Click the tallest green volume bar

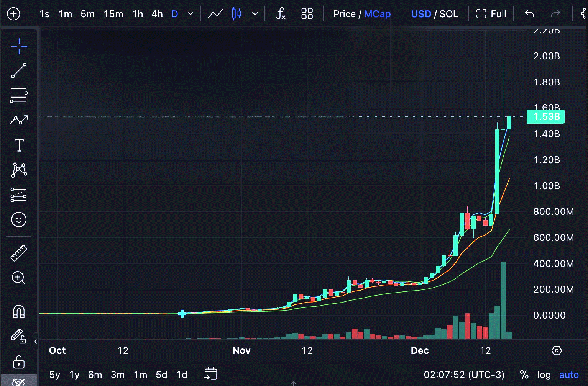click(503, 301)
